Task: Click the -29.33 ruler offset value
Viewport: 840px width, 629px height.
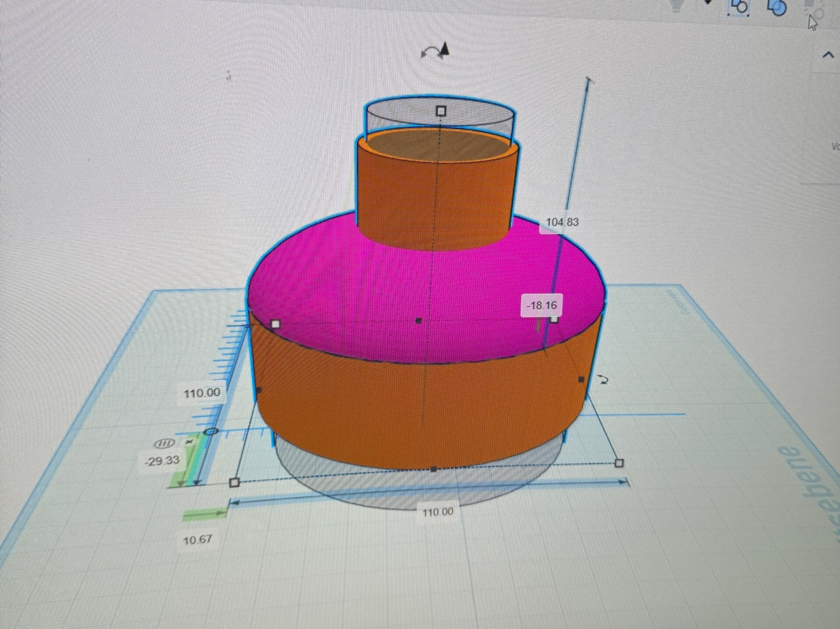Action: (x=162, y=460)
